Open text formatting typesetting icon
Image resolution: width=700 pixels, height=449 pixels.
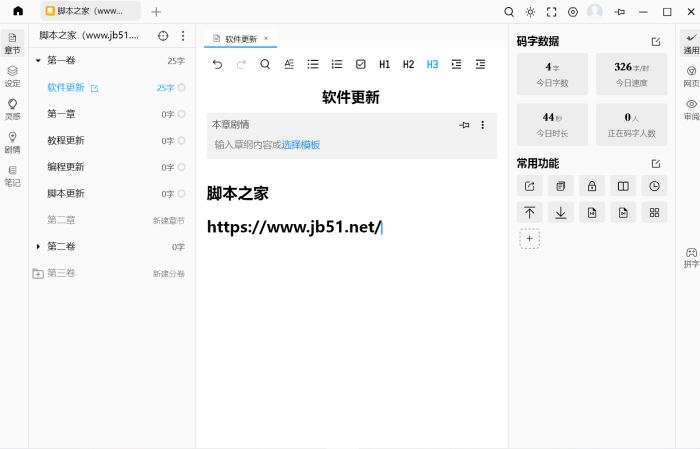[289, 64]
